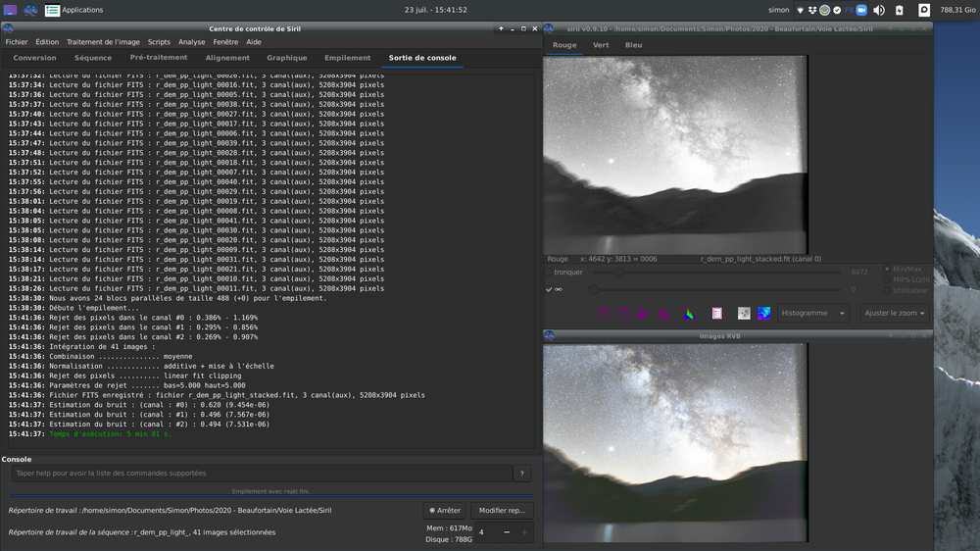Uncheck the chained channels checkbox
980x551 pixels.
(x=549, y=289)
